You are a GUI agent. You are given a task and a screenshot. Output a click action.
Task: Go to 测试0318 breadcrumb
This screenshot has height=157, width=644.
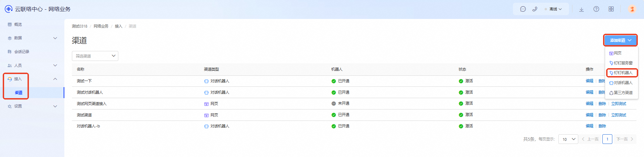click(x=79, y=26)
